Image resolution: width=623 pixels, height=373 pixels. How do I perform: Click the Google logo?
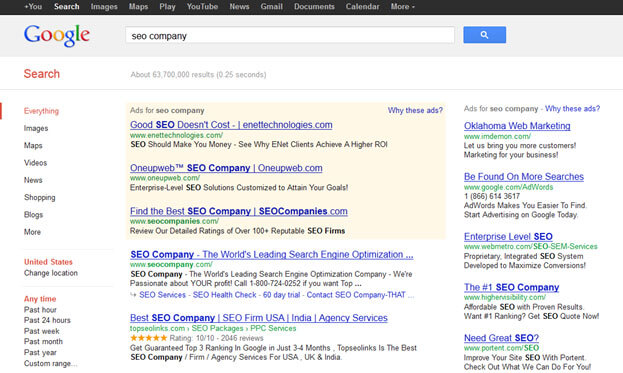pyautogui.click(x=57, y=36)
